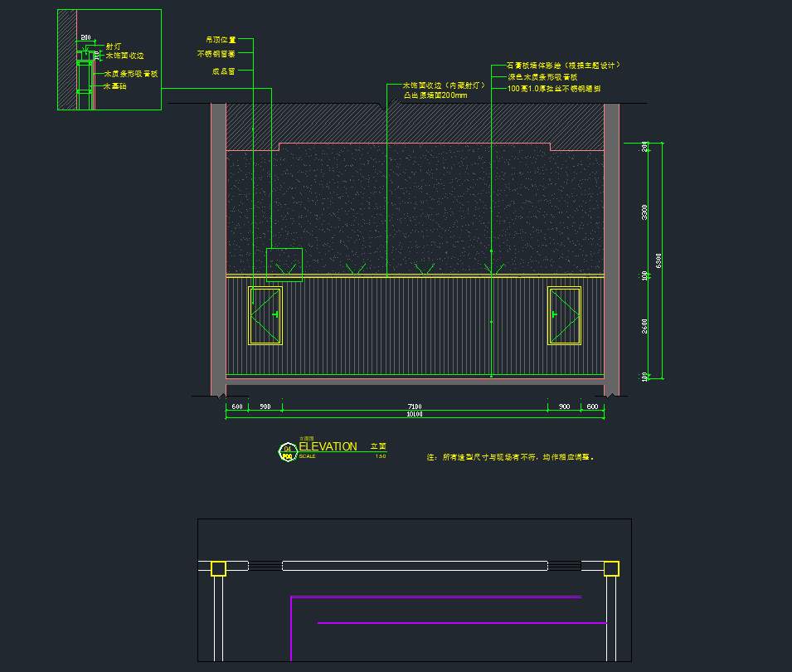Viewport: 792px width, 672px height.
Task: Select the 10100 overall dimension text
Action: 414,415
